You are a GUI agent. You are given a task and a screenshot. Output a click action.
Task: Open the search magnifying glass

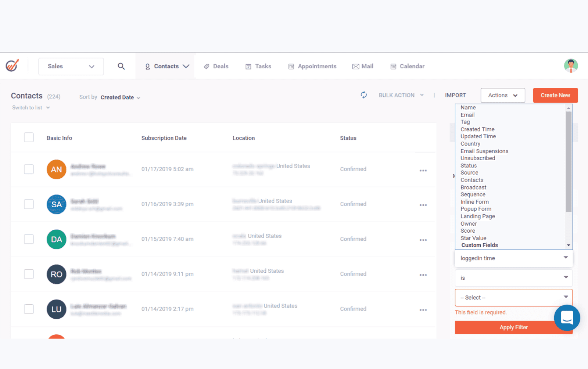[121, 66]
